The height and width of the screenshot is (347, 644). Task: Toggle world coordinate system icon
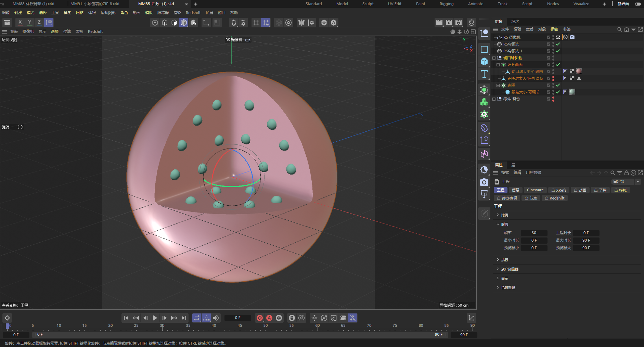click(49, 23)
